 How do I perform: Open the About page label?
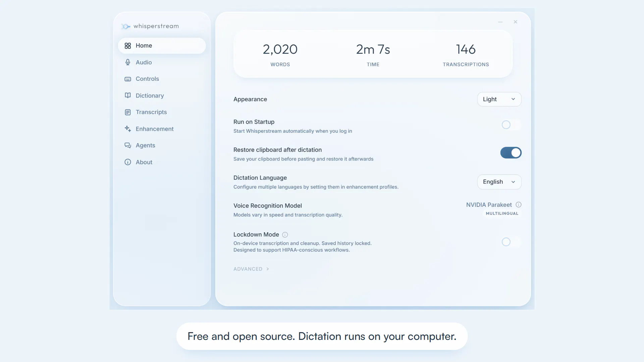coord(144,162)
